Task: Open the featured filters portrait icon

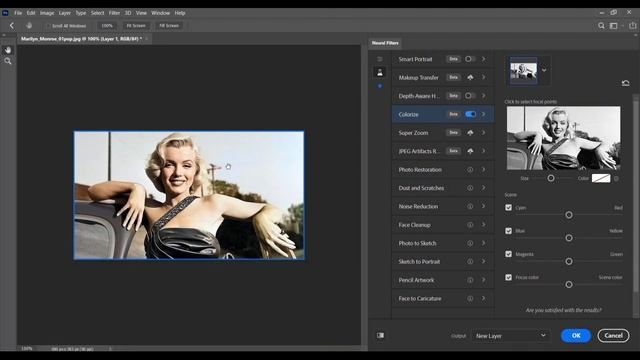Action: tap(380, 72)
